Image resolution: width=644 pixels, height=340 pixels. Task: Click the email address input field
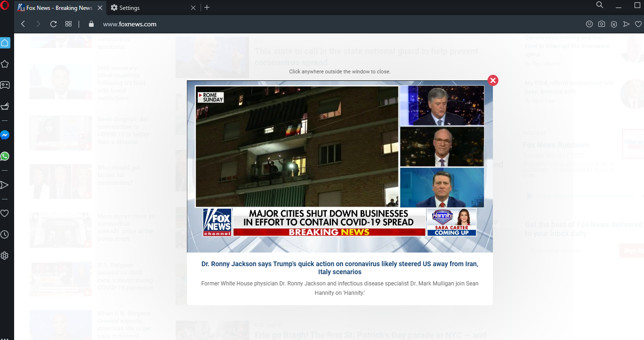(x=571, y=251)
